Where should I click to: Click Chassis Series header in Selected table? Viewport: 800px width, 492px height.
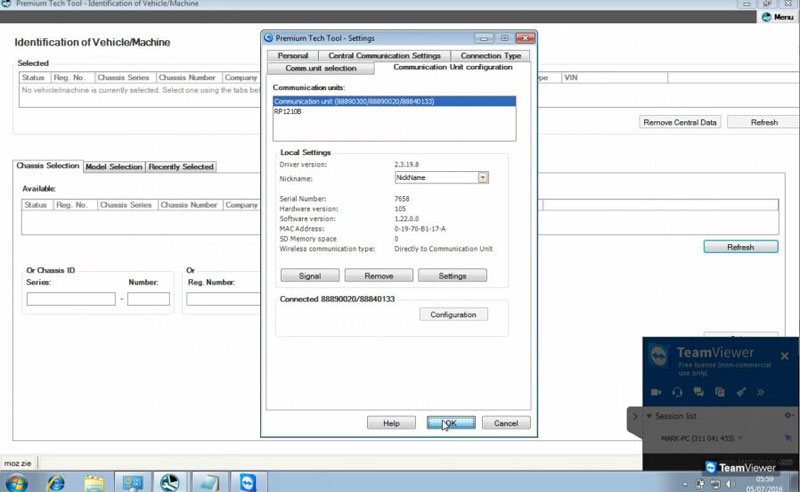(x=123, y=78)
